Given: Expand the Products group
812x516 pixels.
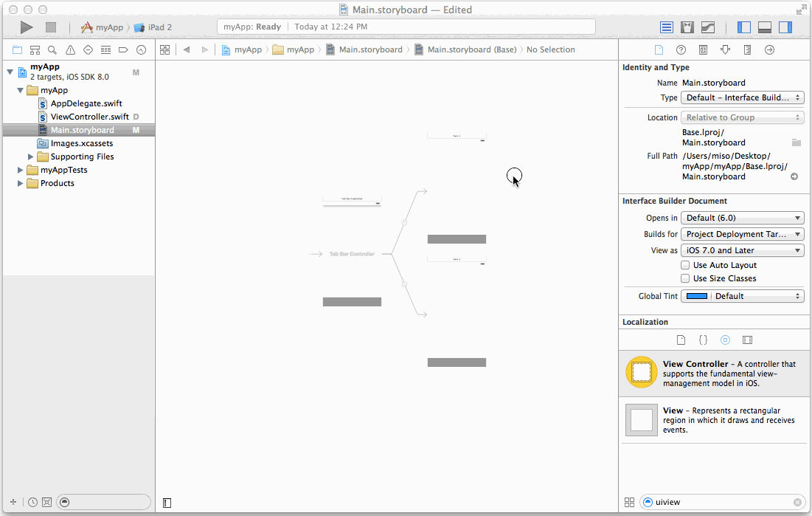Looking at the screenshot, I should coord(19,183).
